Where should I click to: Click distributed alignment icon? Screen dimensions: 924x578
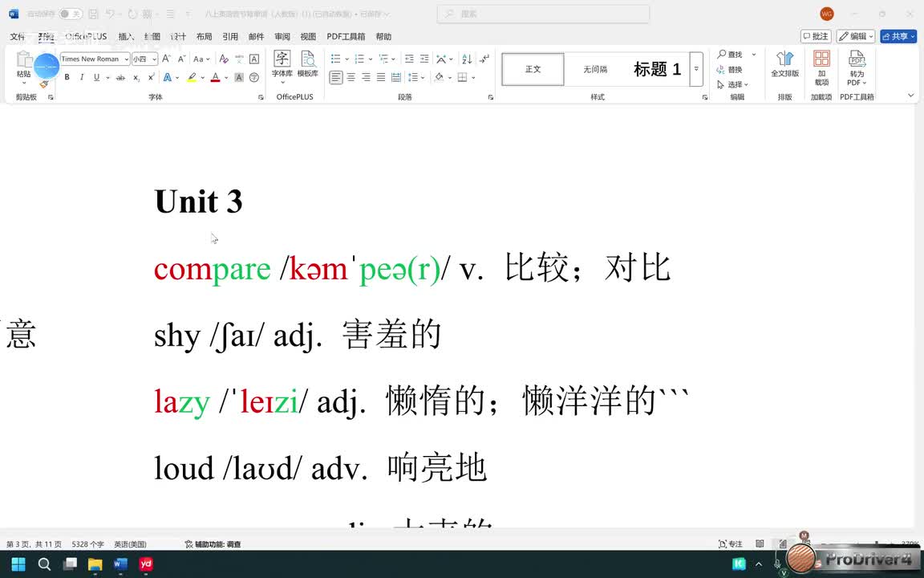tap(396, 77)
